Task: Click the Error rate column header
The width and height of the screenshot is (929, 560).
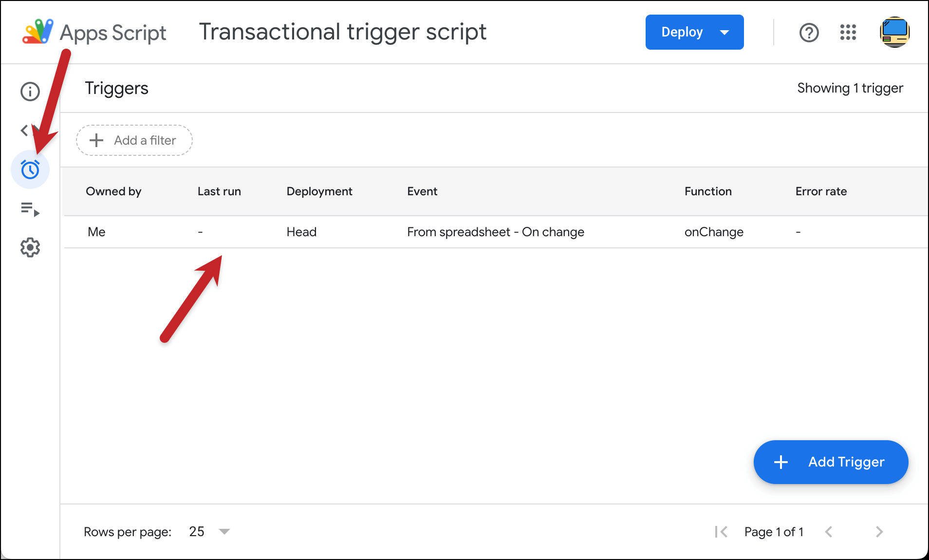Action: (821, 191)
